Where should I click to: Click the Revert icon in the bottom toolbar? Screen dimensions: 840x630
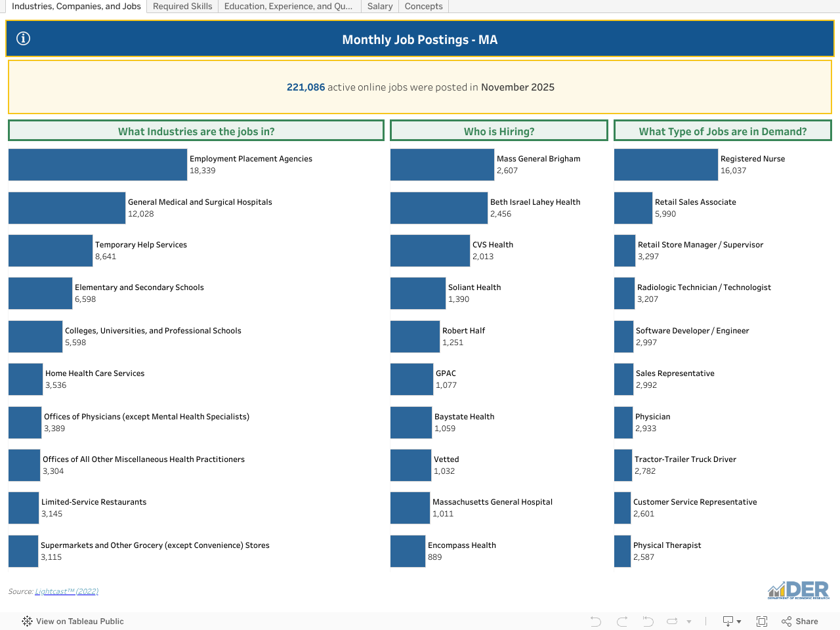point(648,621)
